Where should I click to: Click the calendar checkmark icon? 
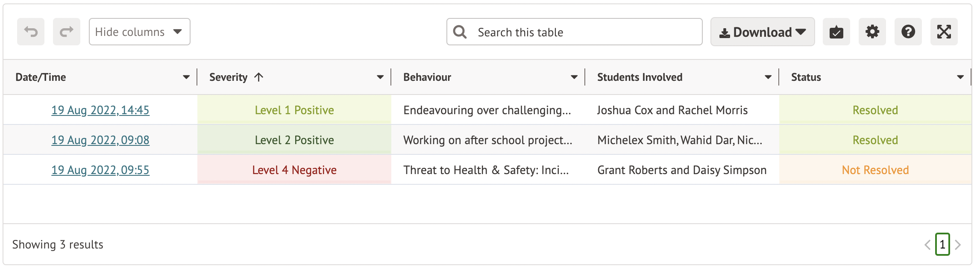point(836,32)
